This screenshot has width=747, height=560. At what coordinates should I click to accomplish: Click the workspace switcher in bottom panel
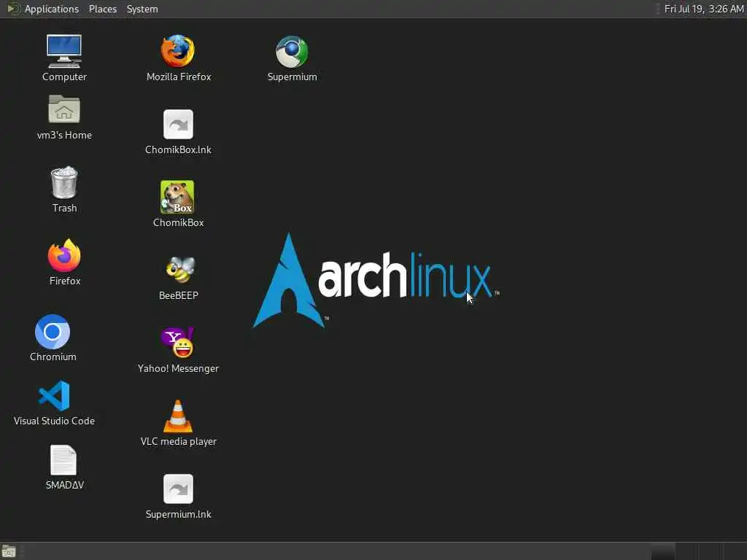click(698, 551)
